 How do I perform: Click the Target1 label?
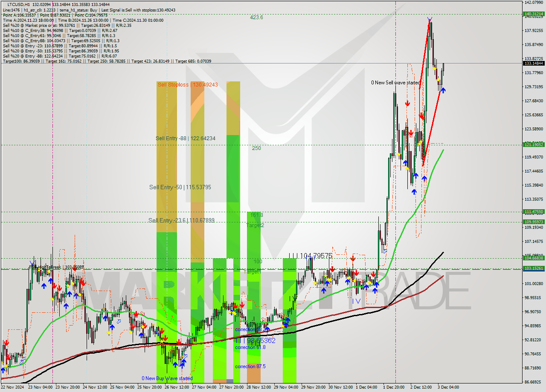(x=252, y=271)
